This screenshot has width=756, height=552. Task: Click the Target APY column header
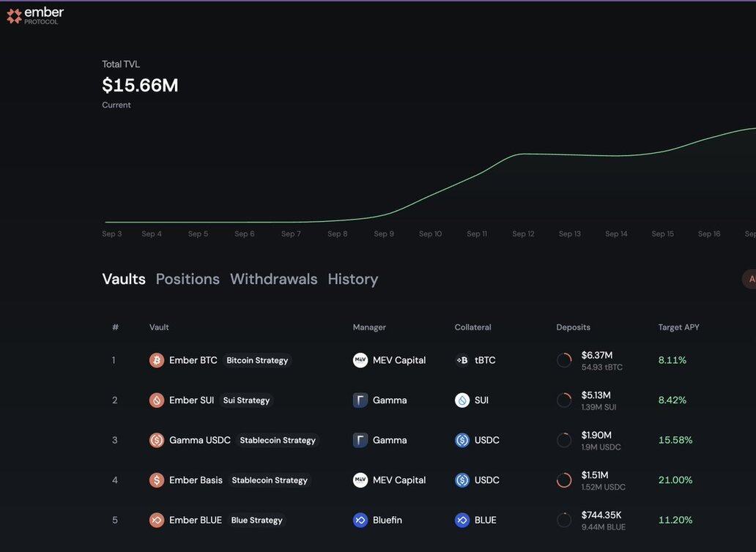[x=679, y=327]
